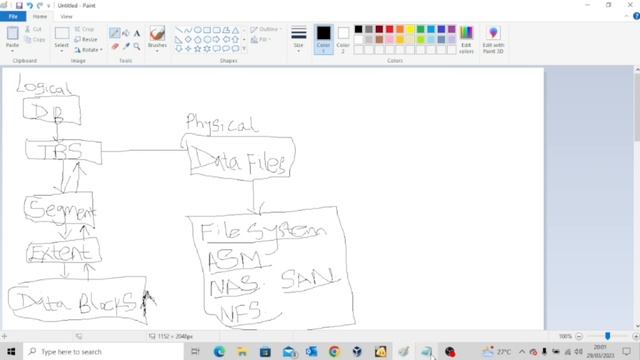Viewport: 640px width, 360px height.
Task: Switch to the View tab
Action: point(66,16)
